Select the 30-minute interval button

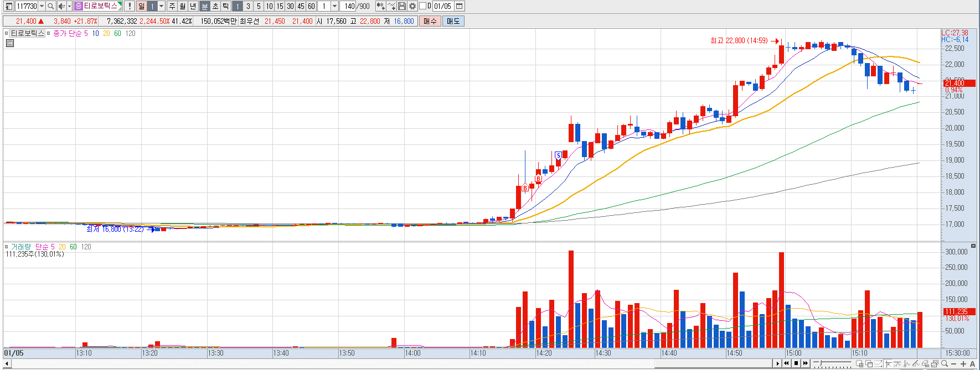tap(290, 6)
